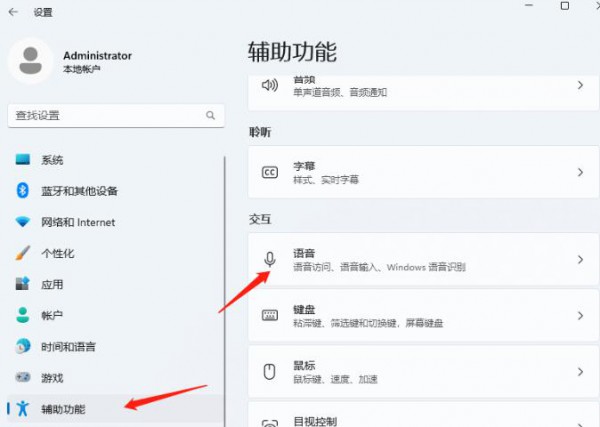The image size is (600, 427).
Task: Click the 游戏 controller icon in sidebar
Action: tap(22, 377)
